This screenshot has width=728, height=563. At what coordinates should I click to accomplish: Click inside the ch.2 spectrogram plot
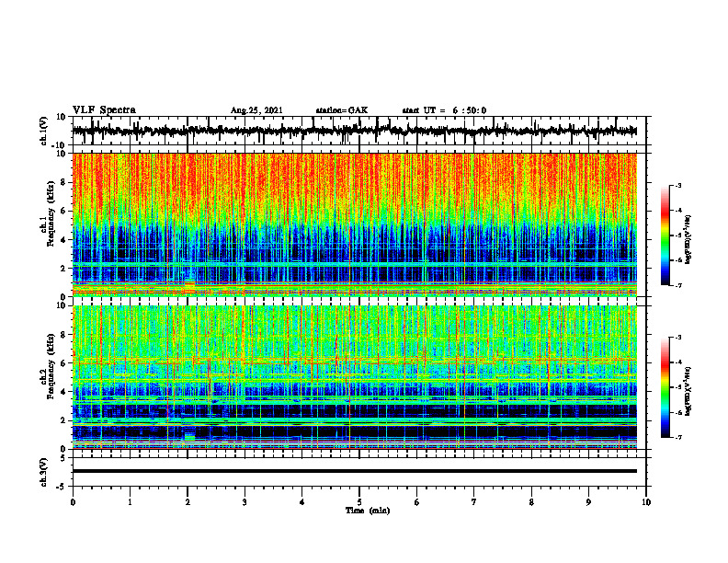354,377
